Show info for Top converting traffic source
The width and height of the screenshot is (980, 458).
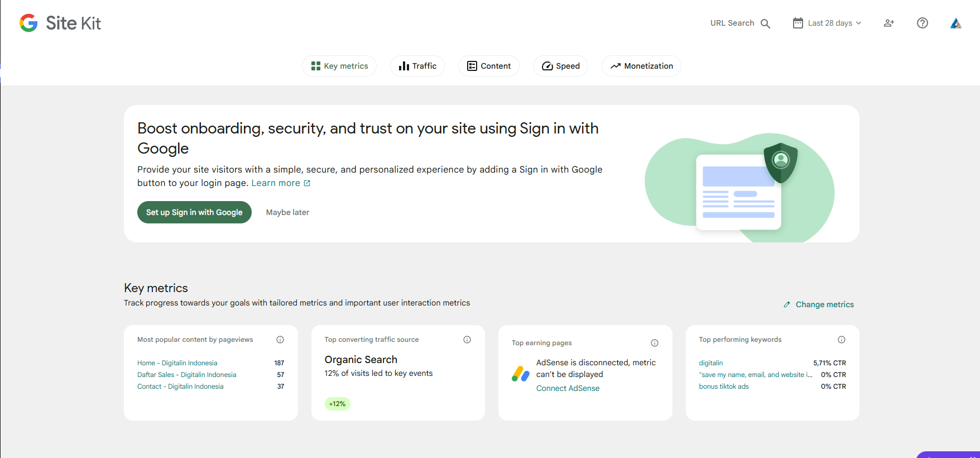467,340
